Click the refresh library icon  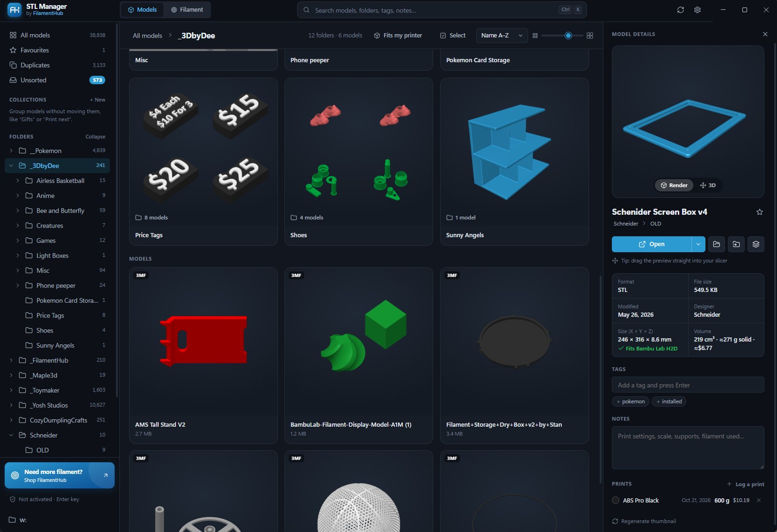[681, 10]
